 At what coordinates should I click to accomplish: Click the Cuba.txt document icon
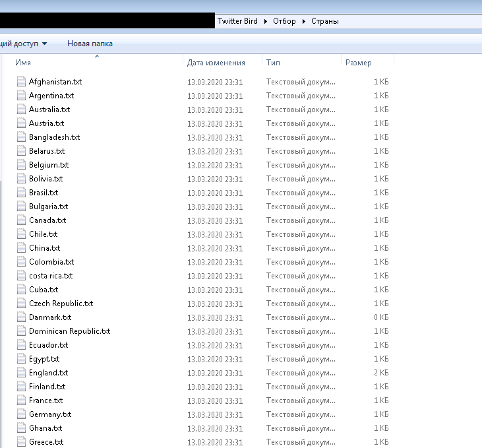tap(22, 290)
